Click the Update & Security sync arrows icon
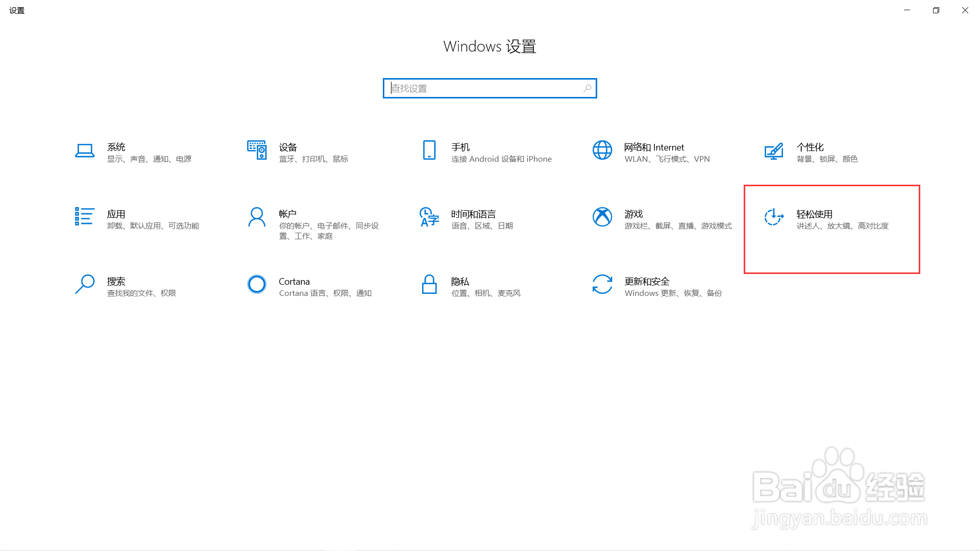The width and height of the screenshot is (980, 551). pyautogui.click(x=602, y=284)
